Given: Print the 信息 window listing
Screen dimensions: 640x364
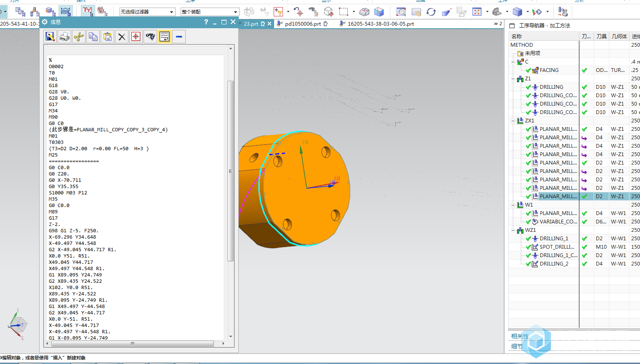Looking at the screenshot, I should tap(64, 37).
